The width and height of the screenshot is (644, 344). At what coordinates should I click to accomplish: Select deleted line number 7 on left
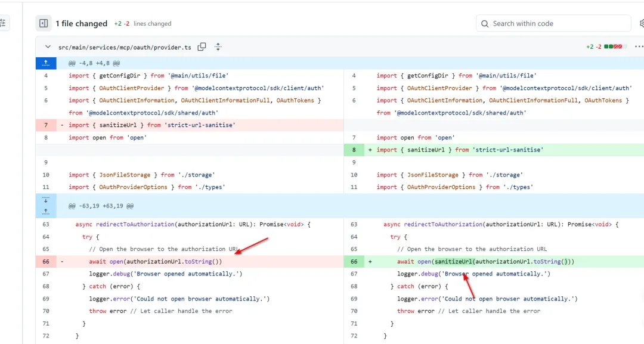click(x=46, y=125)
